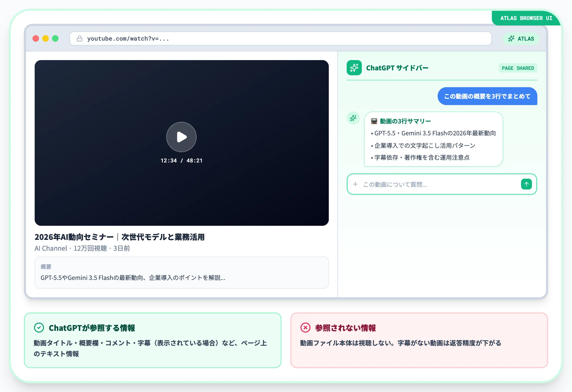Click the ChatGPTが参照する情報 heading
Screen dimensions: 572x392
[92, 328]
